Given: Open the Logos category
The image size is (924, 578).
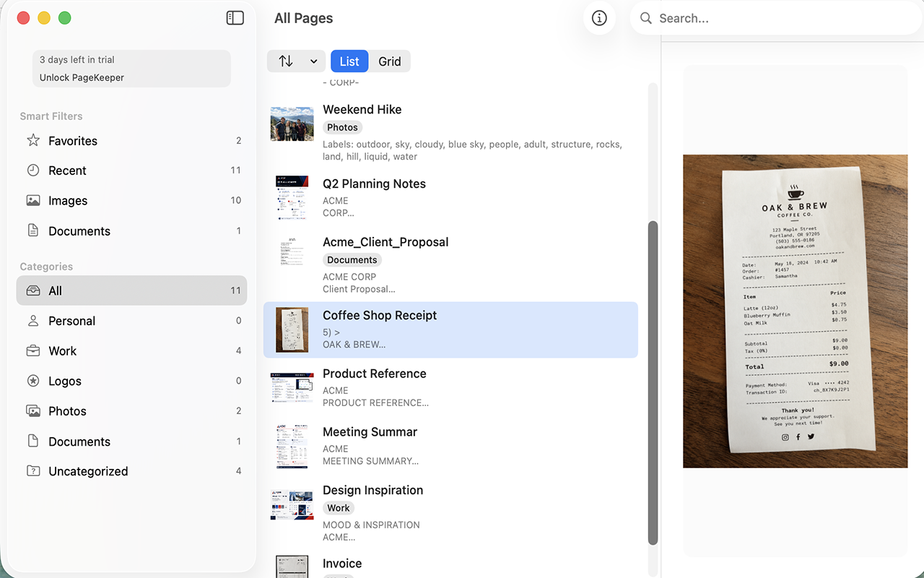Looking at the screenshot, I should pyautogui.click(x=131, y=381).
